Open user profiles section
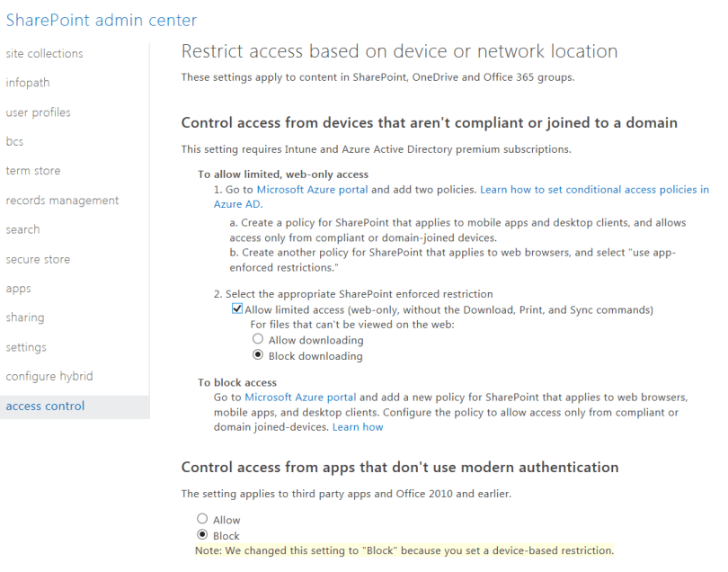The image size is (728, 572). click(x=38, y=112)
